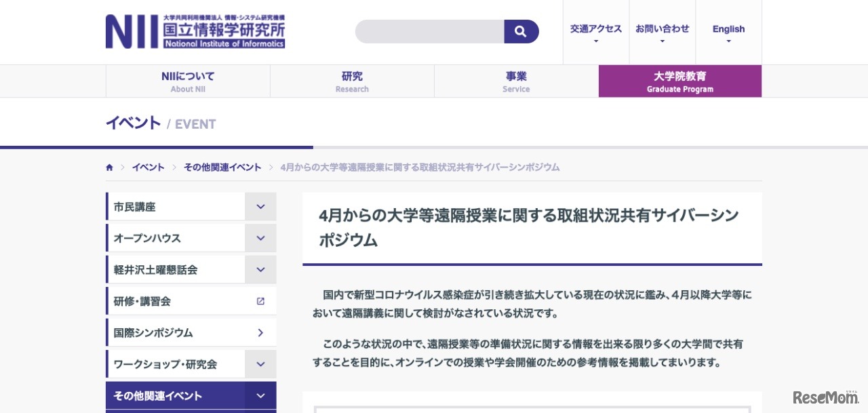Open the NIIについて About NII menu
The height and width of the screenshot is (413, 868).
(188, 81)
